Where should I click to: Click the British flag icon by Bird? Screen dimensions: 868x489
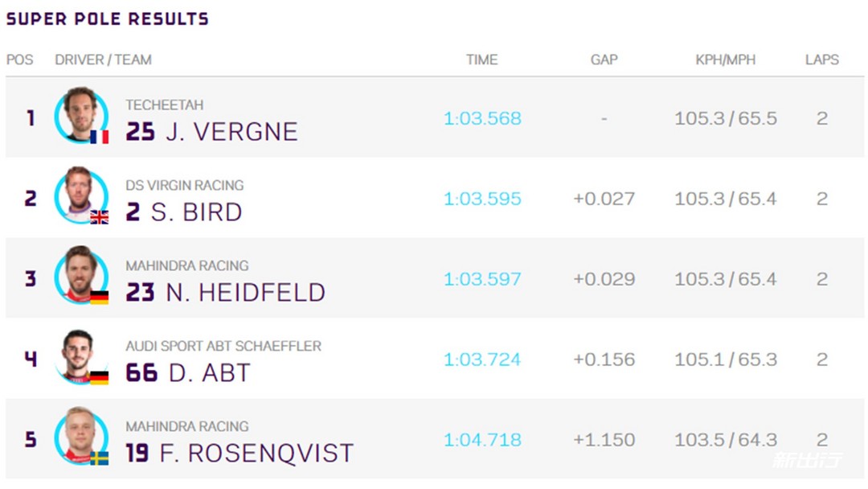click(x=99, y=217)
